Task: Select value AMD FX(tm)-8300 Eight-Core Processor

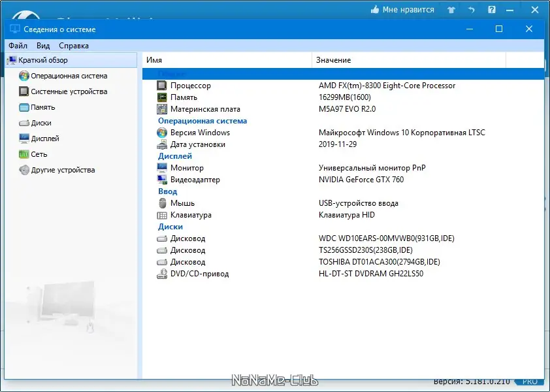Action: click(x=387, y=86)
